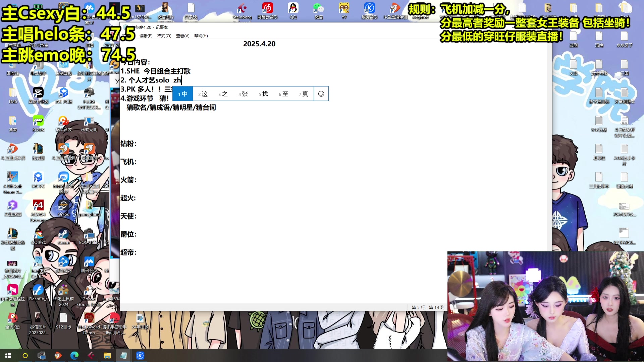Select the 英雄联盟体验服 desktop icon

pyautogui.click(x=13, y=239)
